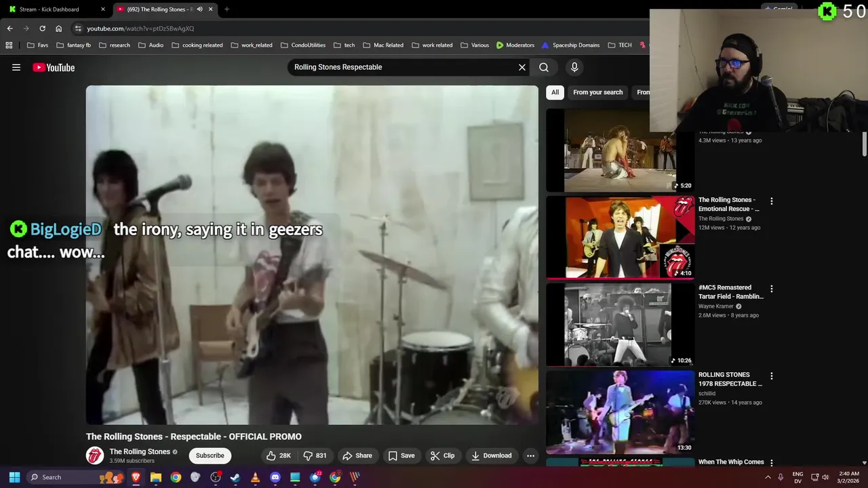Go to the browser home page icon
Viewport: 868px width, 488px height.
(x=58, y=28)
